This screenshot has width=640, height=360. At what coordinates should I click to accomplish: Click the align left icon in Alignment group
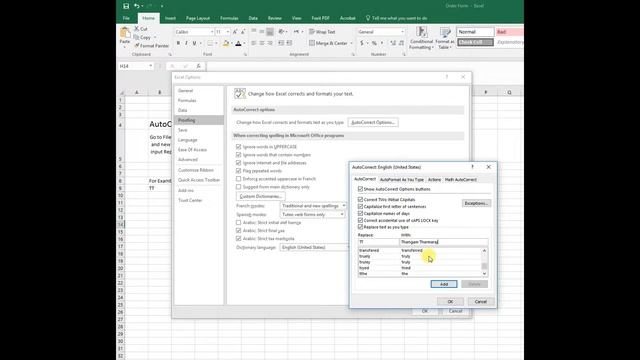[x=254, y=43]
